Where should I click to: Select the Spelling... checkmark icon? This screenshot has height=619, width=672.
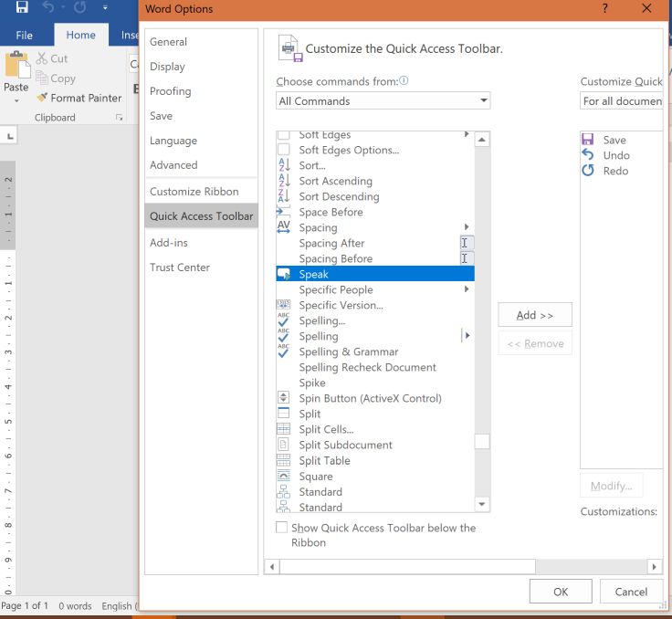pos(284,320)
